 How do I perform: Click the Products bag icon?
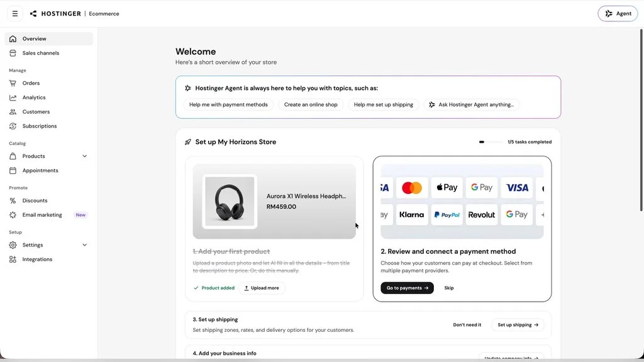pyautogui.click(x=13, y=156)
